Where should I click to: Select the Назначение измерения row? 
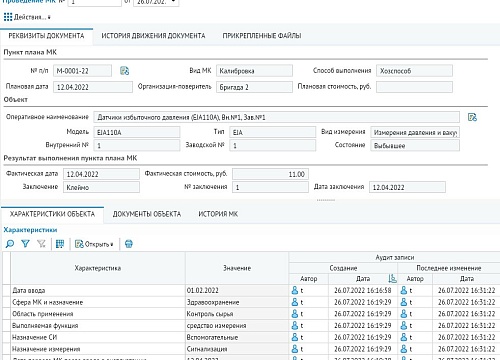point(251,349)
